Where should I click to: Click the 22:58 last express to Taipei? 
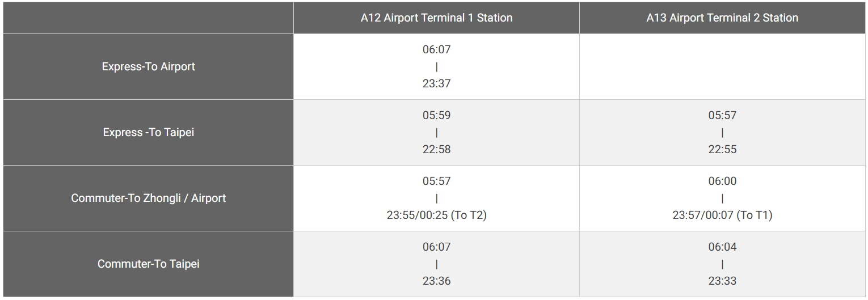coord(436,149)
